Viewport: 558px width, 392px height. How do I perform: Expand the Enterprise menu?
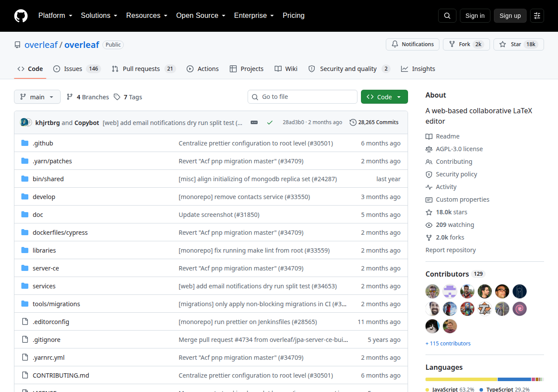tap(254, 16)
